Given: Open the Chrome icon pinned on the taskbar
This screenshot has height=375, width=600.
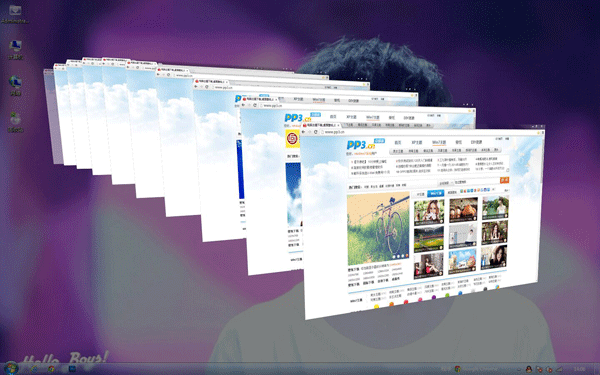Looking at the screenshot, I should click(51, 369).
